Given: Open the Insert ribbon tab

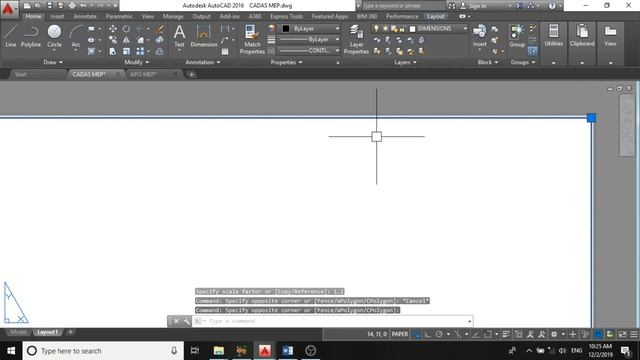Looking at the screenshot, I should pos(57,16).
